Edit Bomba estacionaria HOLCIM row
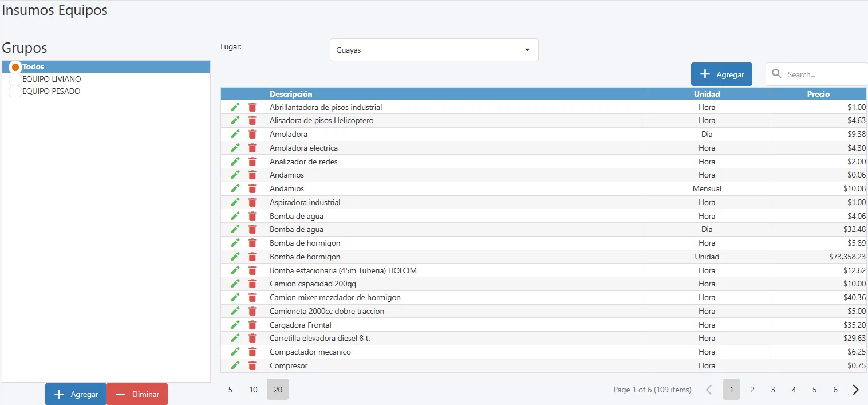 [235, 270]
